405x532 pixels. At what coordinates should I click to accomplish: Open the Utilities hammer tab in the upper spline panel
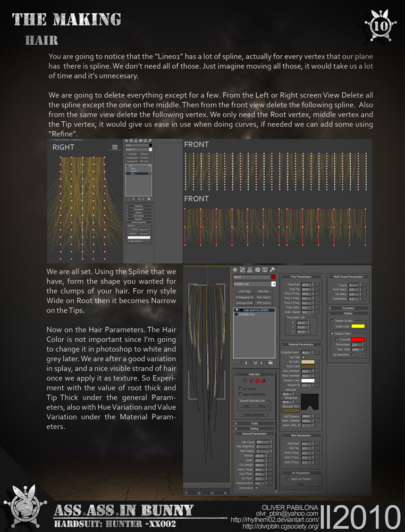[150, 140]
